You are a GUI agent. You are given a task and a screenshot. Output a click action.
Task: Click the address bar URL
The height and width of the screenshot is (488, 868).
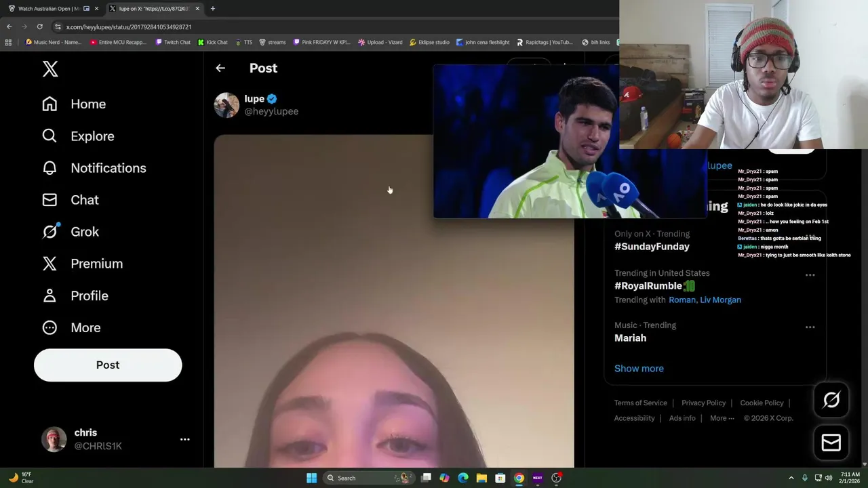click(x=129, y=26)
